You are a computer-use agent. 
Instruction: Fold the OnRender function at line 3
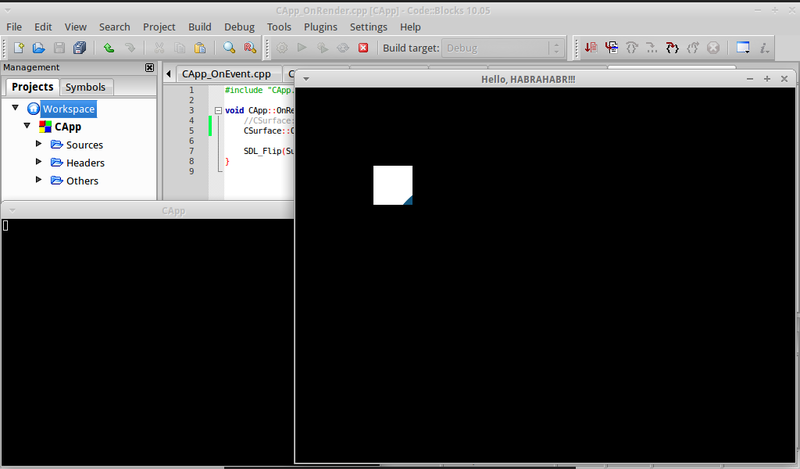coord(218,110)
